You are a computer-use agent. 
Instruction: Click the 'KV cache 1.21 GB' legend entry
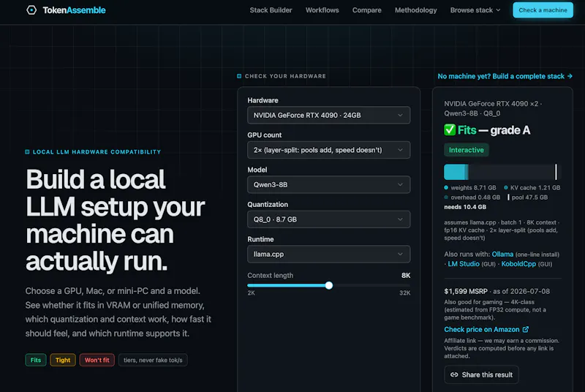532,188
